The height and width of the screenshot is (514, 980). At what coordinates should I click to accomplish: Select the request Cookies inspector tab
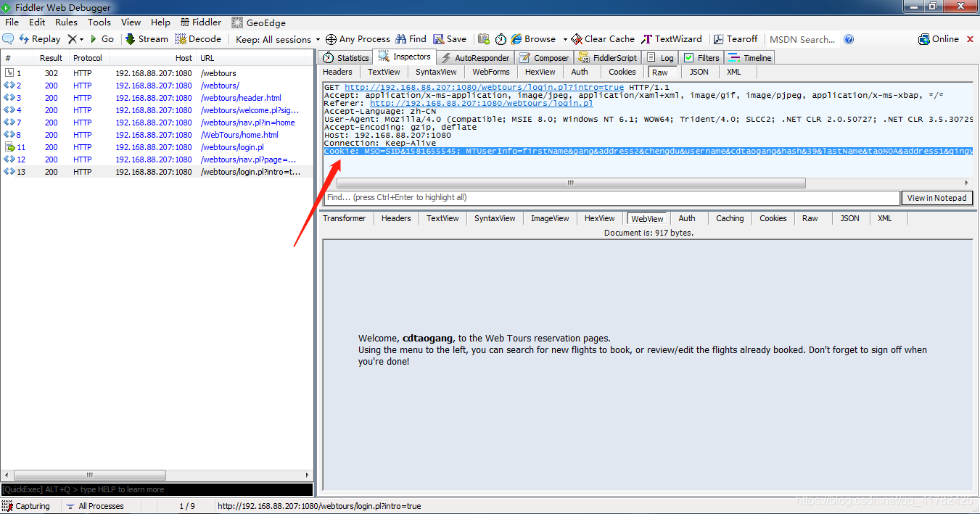(x=622, y=72)
